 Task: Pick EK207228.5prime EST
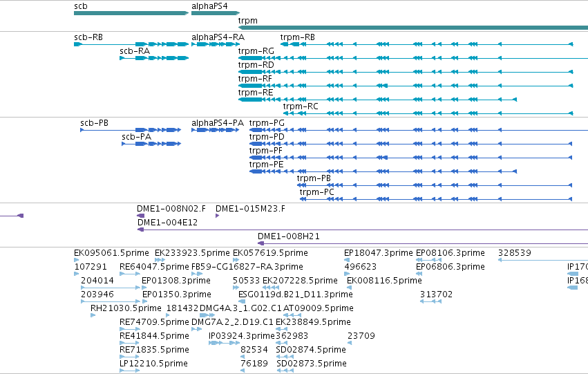pos(271,288)
